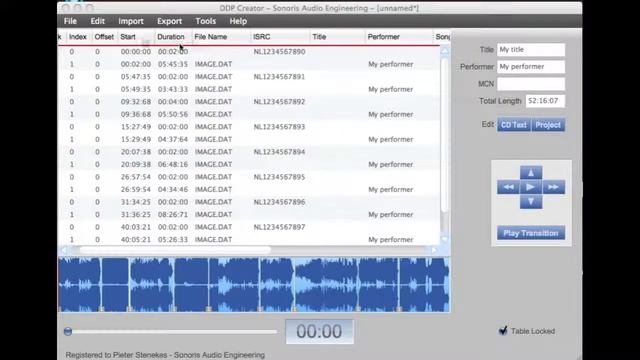The width and height of the screenshot is (640, 360).
Task: Select ISRC cell NL1234567895
Action: (x=279, y=177)
